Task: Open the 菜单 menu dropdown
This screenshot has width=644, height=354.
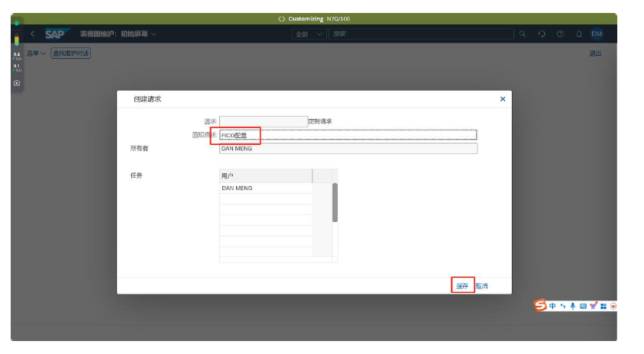Action: (36, 53)
